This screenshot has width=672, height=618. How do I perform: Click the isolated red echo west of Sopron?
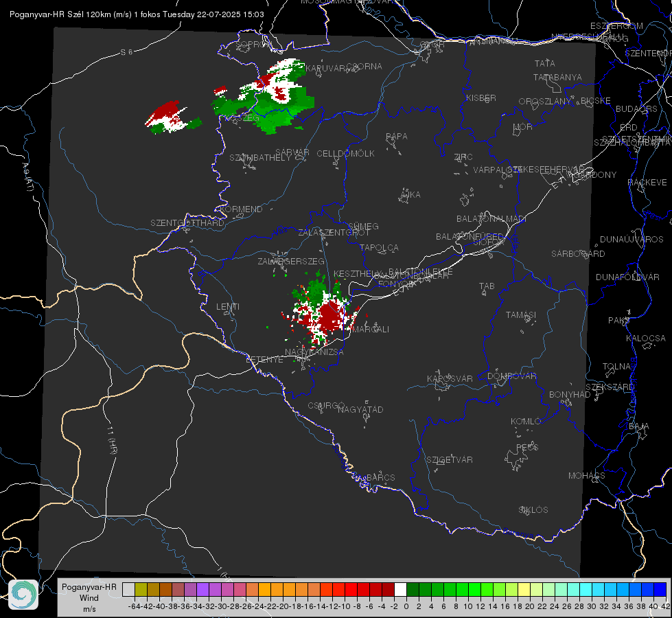pos(164,113)
